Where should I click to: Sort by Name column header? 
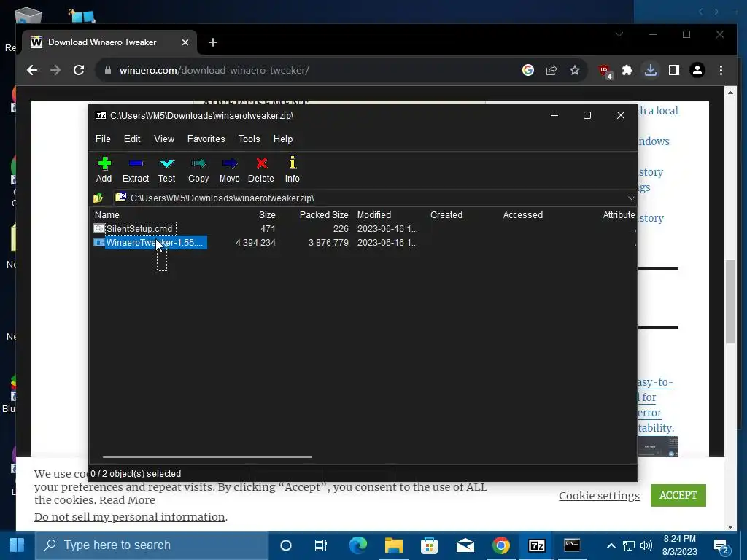107,215
